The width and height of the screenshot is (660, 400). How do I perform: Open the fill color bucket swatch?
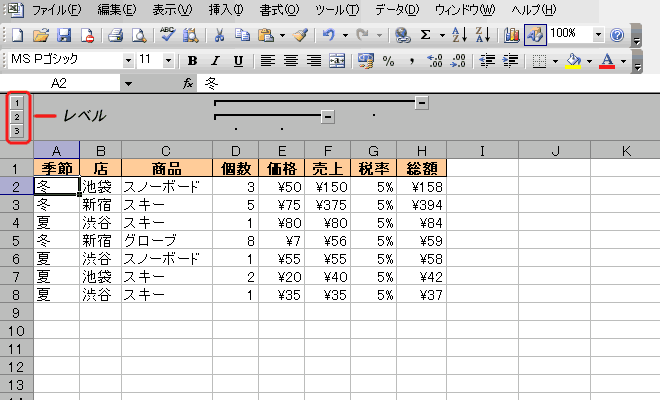click(573, 61)
